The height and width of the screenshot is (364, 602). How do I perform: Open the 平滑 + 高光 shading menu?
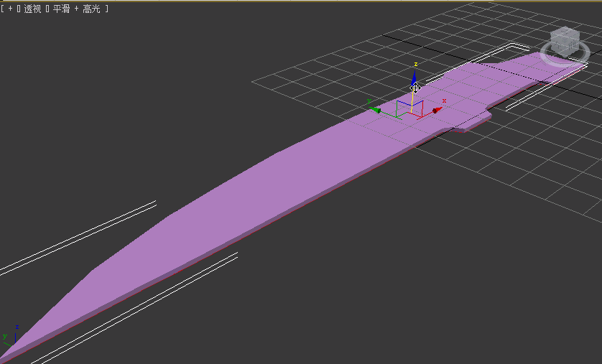click(x=76, y=9)
